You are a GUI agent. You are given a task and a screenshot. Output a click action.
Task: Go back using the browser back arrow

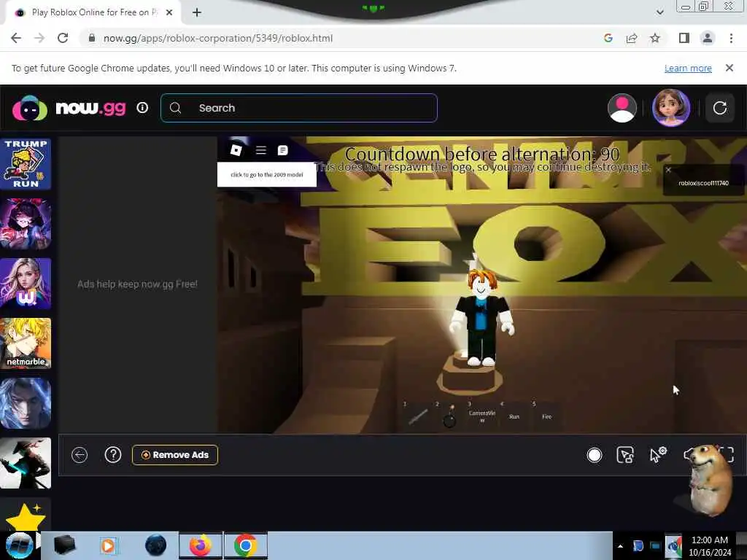[x=16, y=38]
